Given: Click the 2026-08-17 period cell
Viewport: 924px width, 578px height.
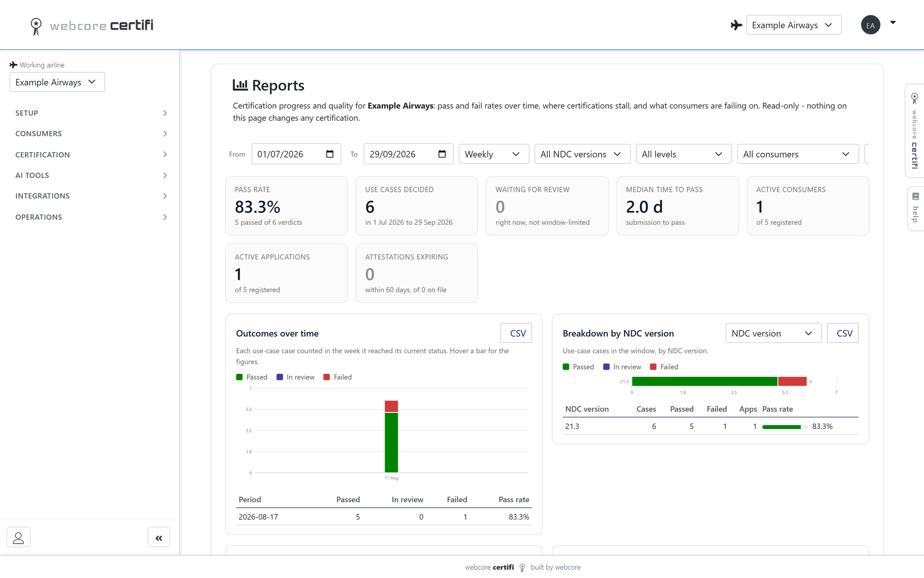Looking at the screenshot, I should click(258, 517).
